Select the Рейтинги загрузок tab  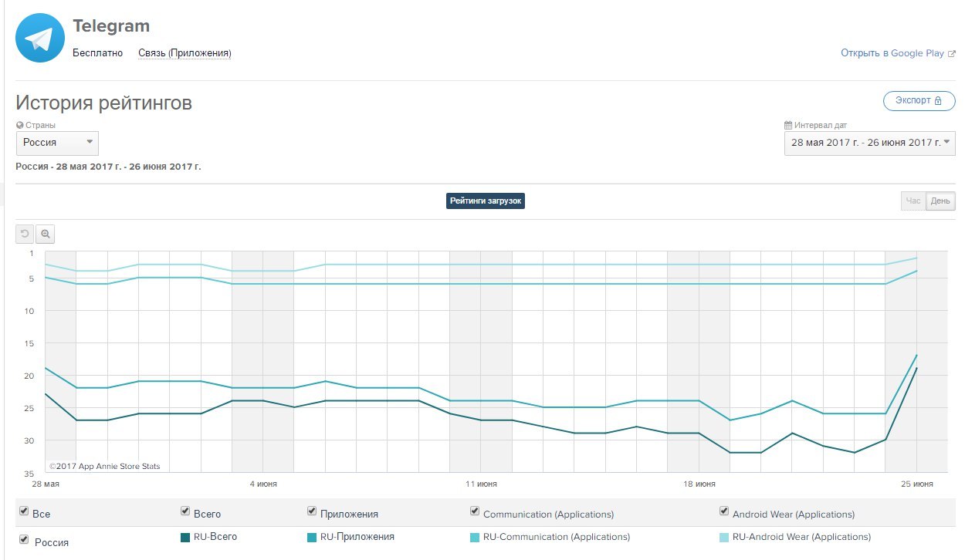tap(486, 201)
